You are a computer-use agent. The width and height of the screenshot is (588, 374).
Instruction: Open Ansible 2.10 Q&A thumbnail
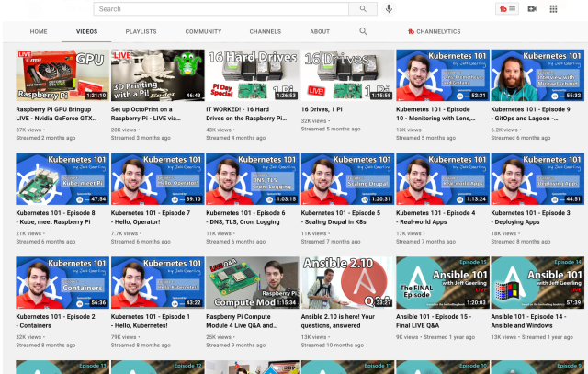(347, 282)
